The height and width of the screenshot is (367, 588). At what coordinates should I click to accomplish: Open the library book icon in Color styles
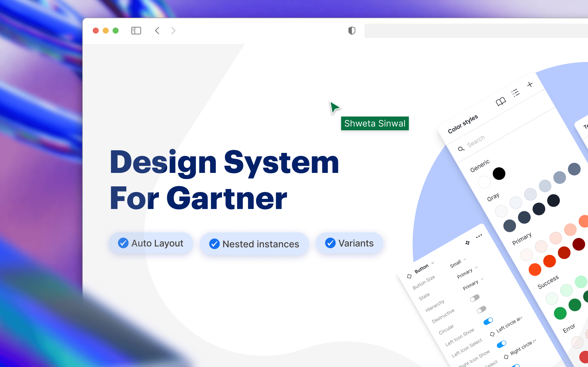click(501, 102)
